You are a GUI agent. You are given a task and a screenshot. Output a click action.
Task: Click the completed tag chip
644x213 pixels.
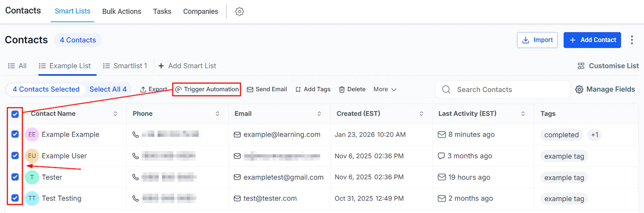point(561,135)
